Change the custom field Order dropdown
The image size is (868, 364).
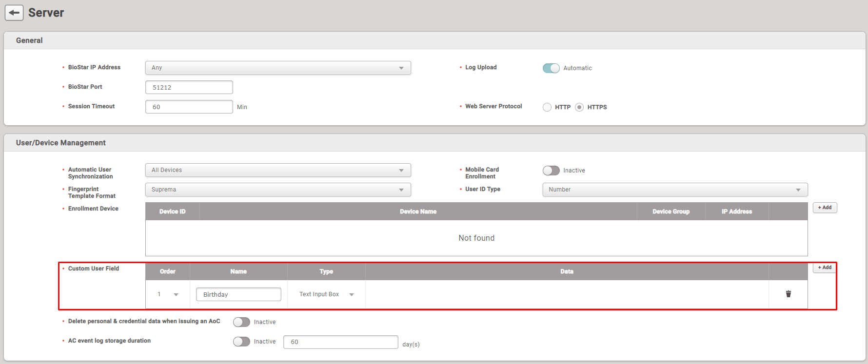click(168, 294)
